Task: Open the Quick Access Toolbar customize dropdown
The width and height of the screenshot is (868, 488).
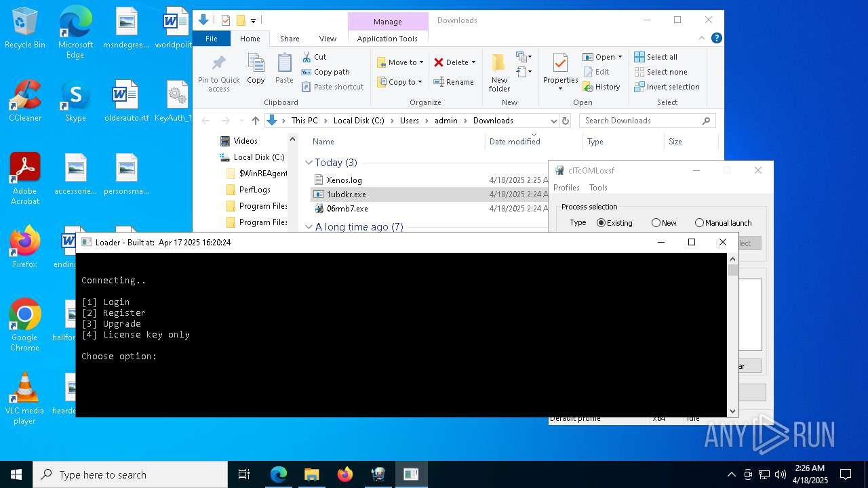Action: (x=253, y=21)
